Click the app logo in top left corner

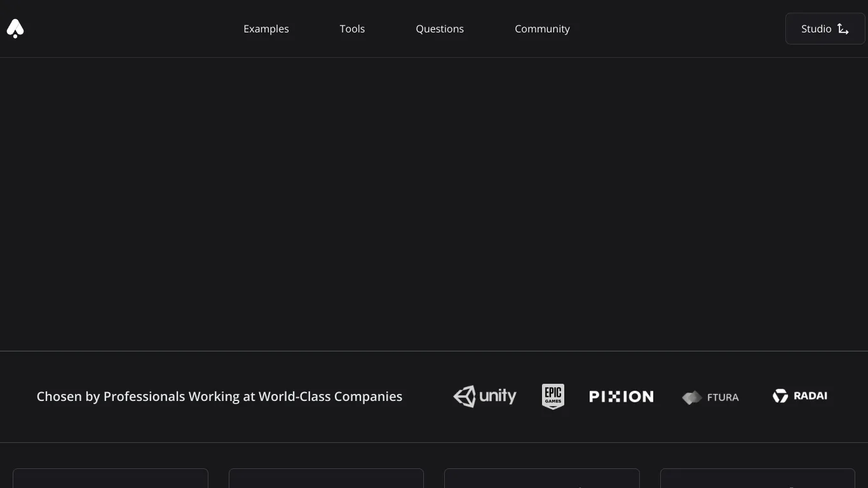pyautogui.click(x=15, y=28)
